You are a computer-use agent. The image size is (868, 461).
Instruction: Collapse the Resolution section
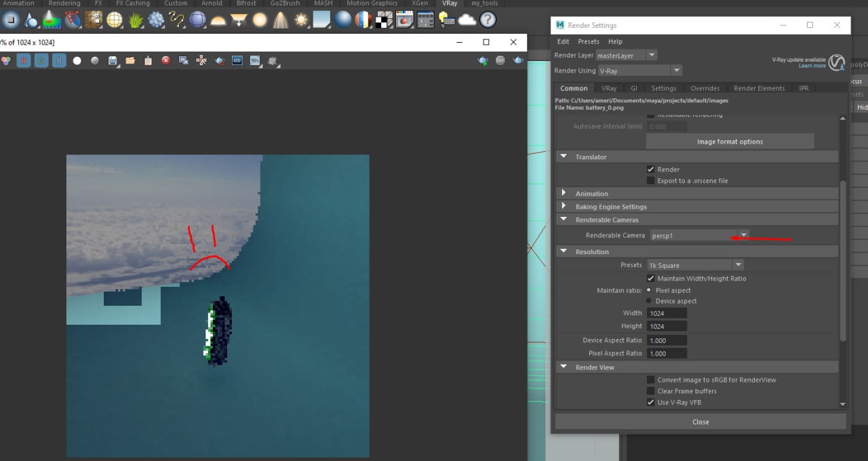pyautogui.click(x=564, y=252)
